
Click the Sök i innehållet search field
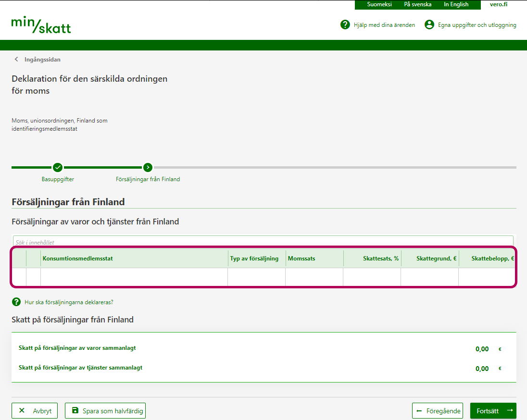[263, 242]
